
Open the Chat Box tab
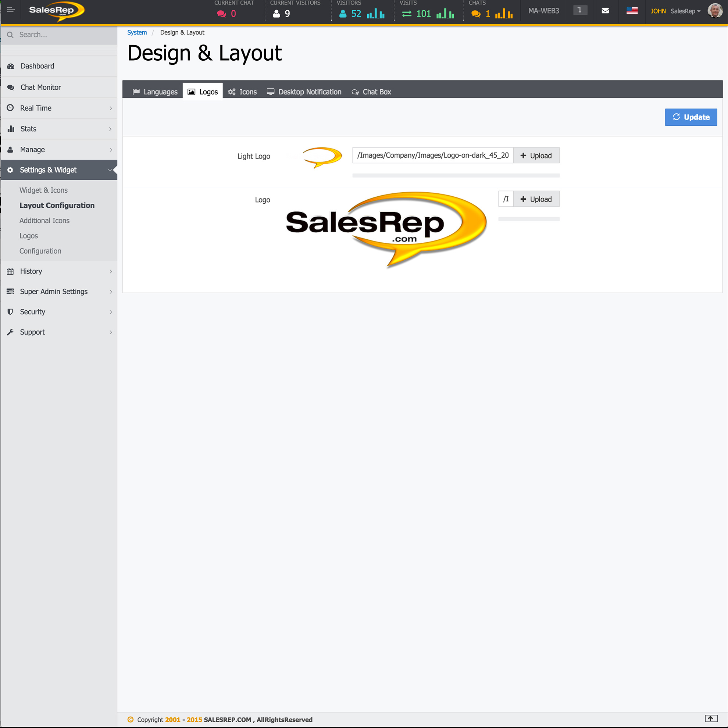pos(371,92)
